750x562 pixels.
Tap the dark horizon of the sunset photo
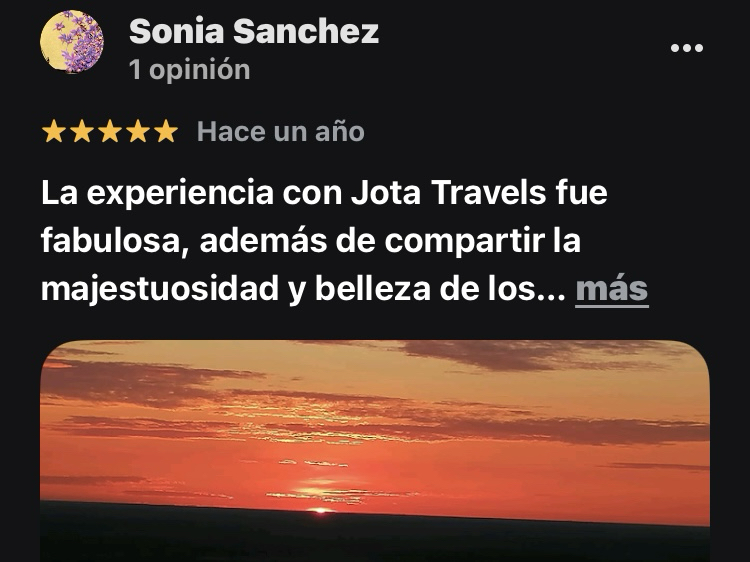(375, 536)
